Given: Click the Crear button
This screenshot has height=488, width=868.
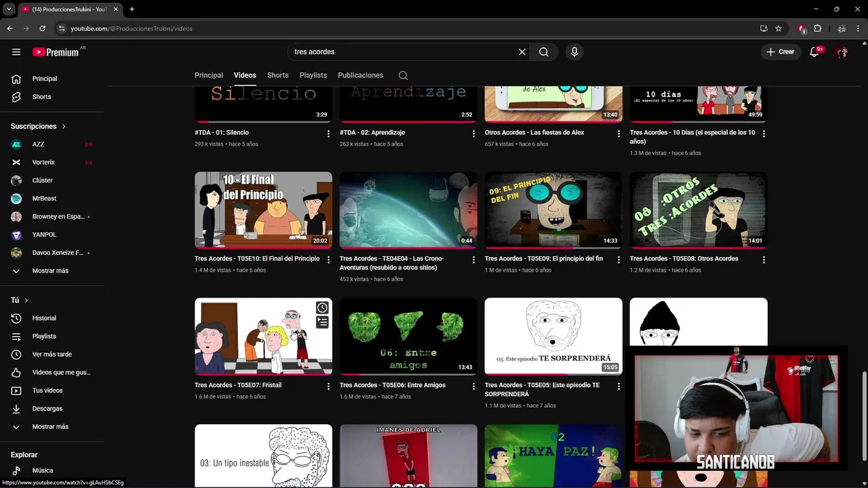Looking at the screenshot, I should [x=780, y=52].
